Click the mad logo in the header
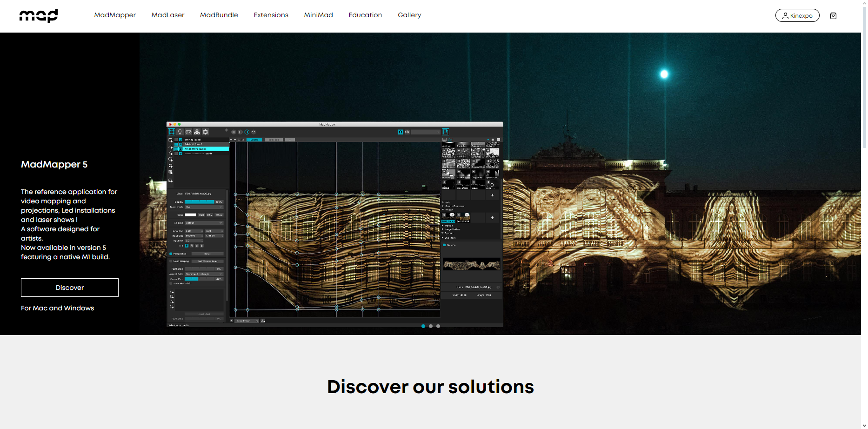 [x=39, y=15]
